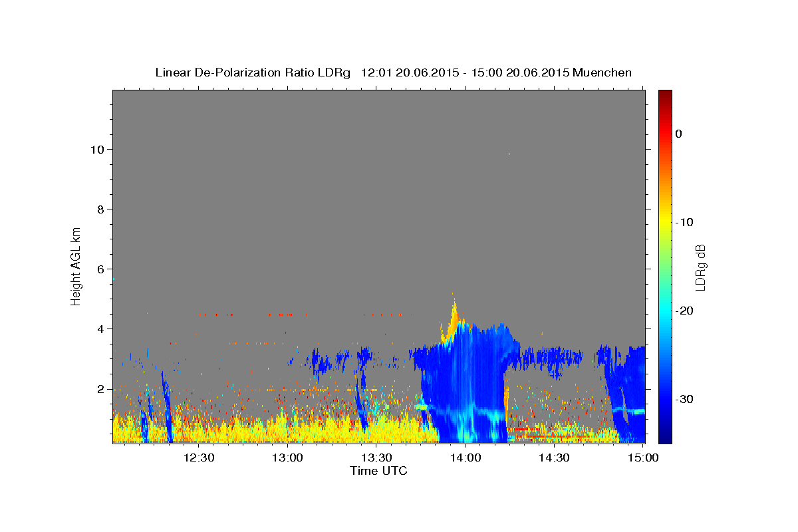798x532 pixels.
Task: Click the plot title 'Linear De-Polarization Ratio LDRg'
Action: pos(253,72)
